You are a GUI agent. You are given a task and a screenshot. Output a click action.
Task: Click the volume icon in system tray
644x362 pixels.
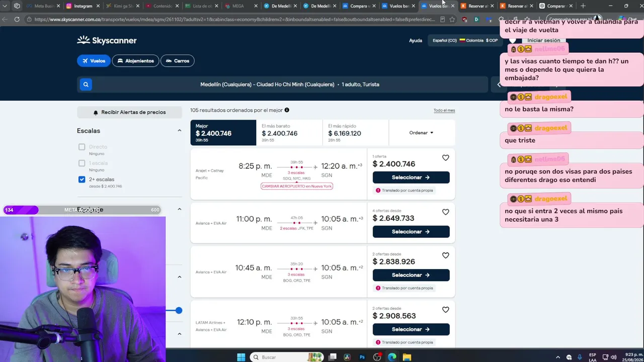click(x=613, y=357)
